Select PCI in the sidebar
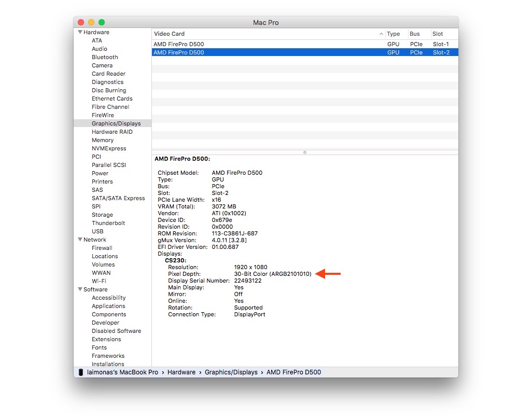The width and height of the screenshot is (532, 419). 96,157
